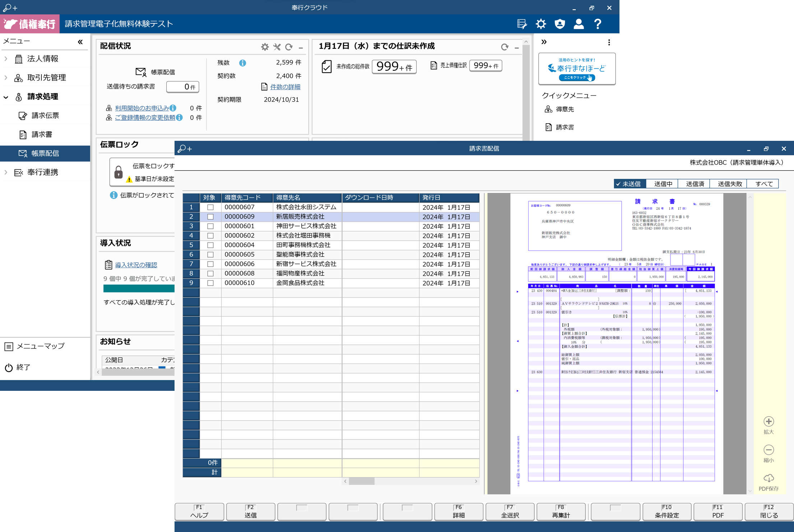Viewport: 794px width, 532px height.
Task: Open the help question mark icon
Action: 598,24
